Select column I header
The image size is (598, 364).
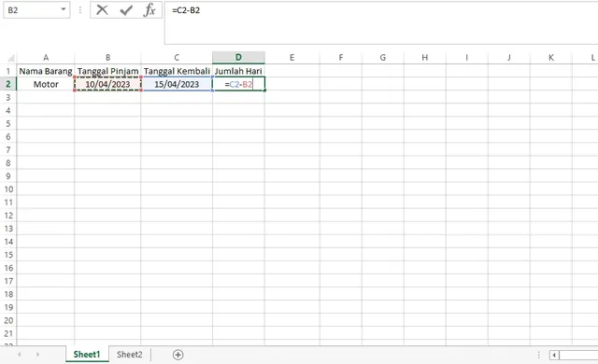(x=466, y=58)
